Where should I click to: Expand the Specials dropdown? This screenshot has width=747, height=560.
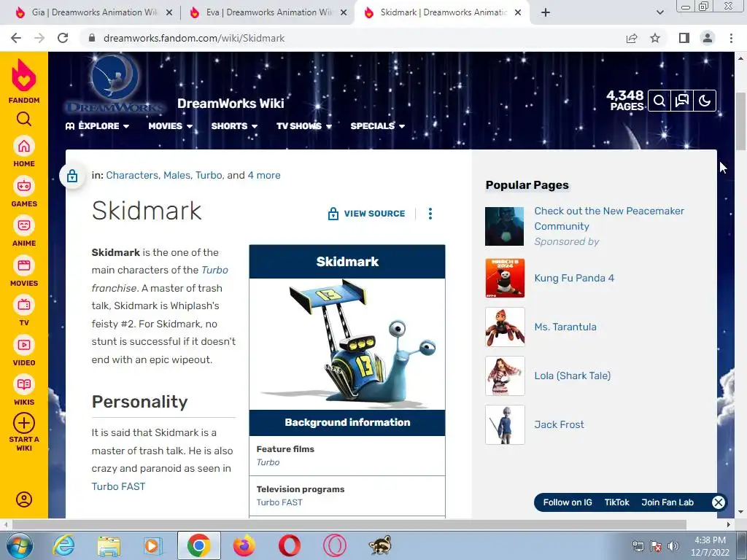378,125
